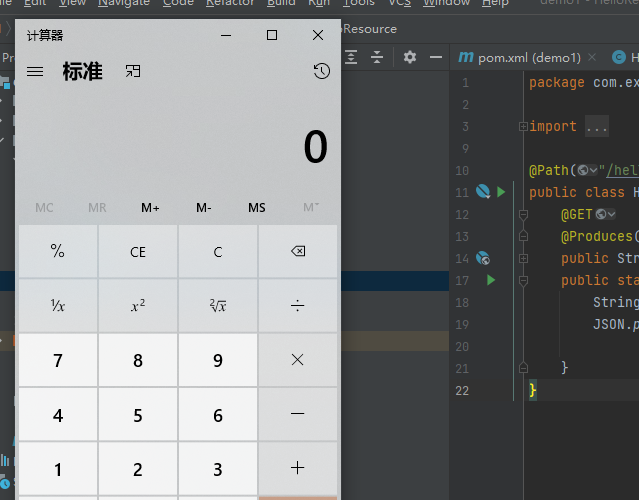Click the HelloResource class file tab icon
Image resolution: width=639 pixels, height=500 pixels.
click(618, 57)
